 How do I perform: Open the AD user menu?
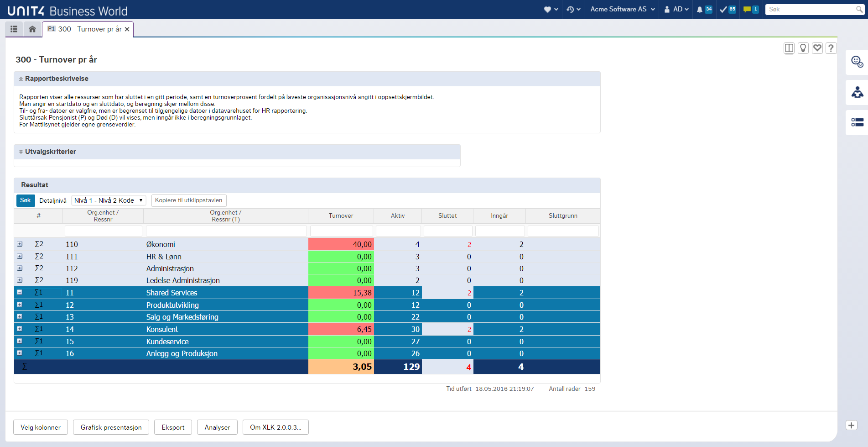pyautogui.click(x=676, y=9)
